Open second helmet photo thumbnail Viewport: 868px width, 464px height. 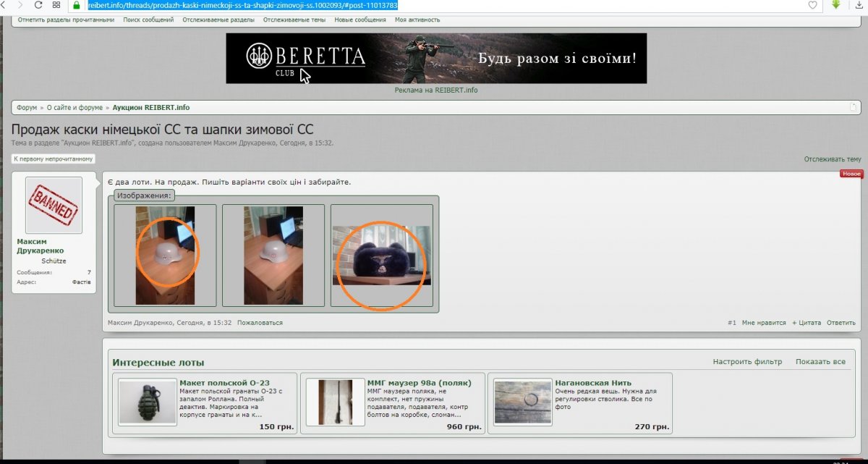(273, 256)
